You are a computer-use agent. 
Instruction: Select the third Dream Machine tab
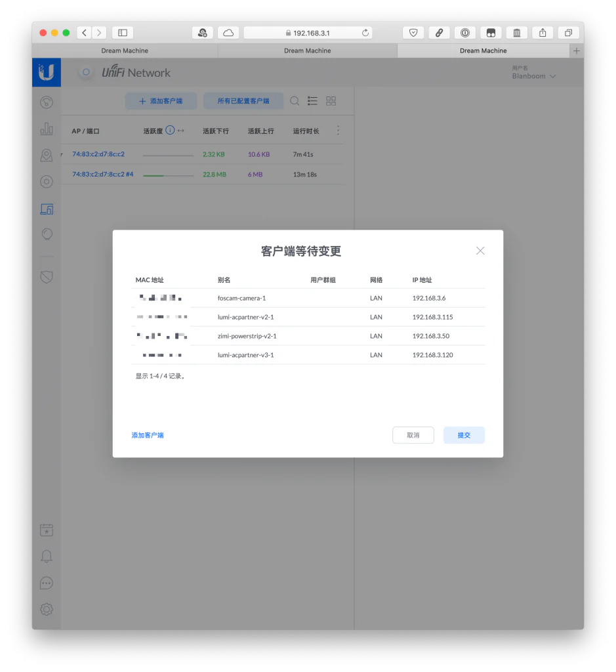[483, 51]
